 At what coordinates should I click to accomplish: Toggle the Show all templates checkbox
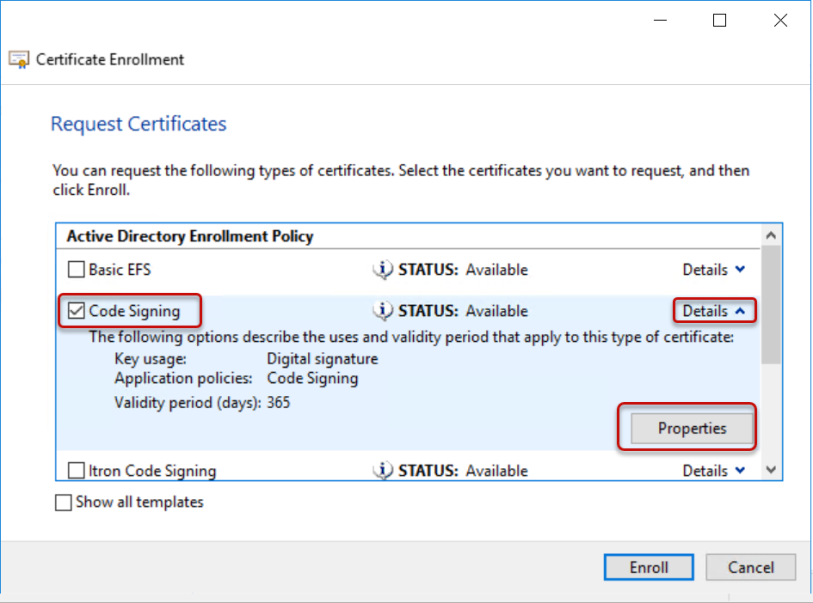pyautogui.click(x=64, y=502)
